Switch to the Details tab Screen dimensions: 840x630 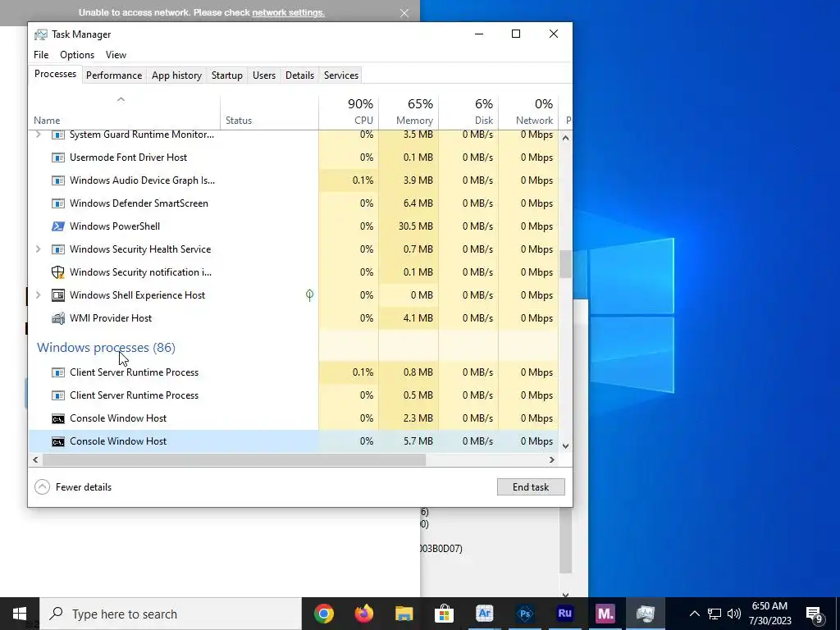(x=299, y=75)
